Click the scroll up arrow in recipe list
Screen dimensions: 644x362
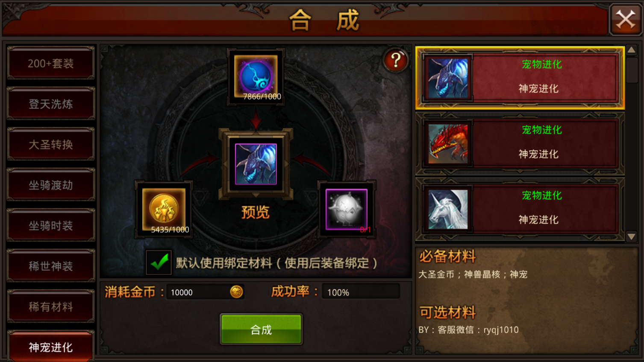[631, 50]
